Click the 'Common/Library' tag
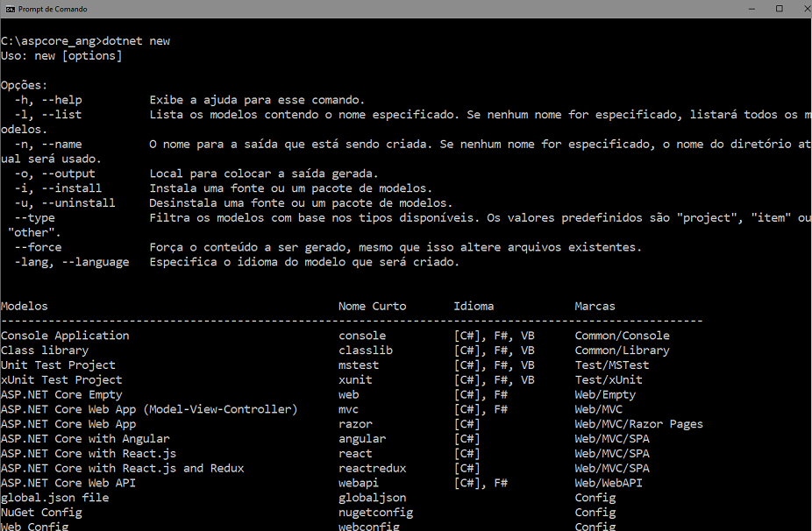The width and height of the screenshot is (812, 531). (x=622, y=350)
